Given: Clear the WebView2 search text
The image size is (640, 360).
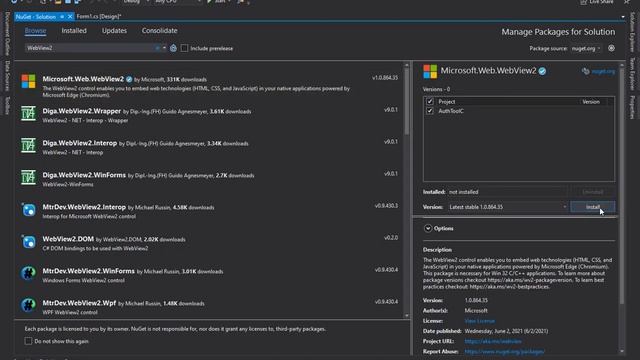Looking at the screenshot, I should point(158,48).
